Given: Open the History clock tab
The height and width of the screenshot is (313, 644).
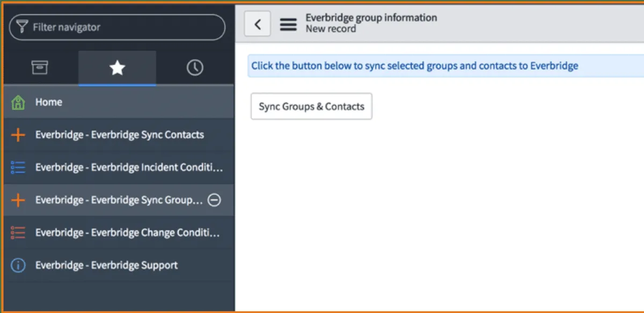Looking at the screenshot, I should coord(194,68).
